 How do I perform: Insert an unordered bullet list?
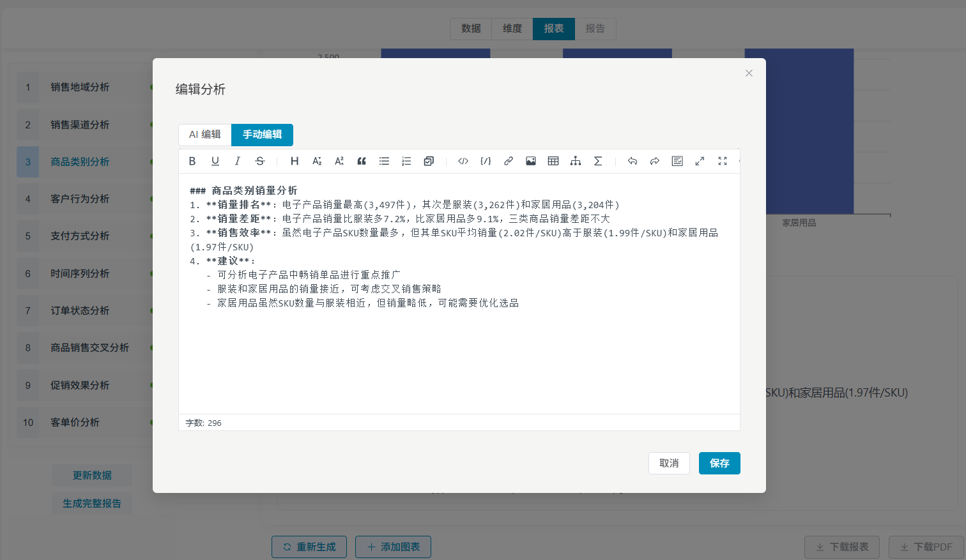(384, 161)
